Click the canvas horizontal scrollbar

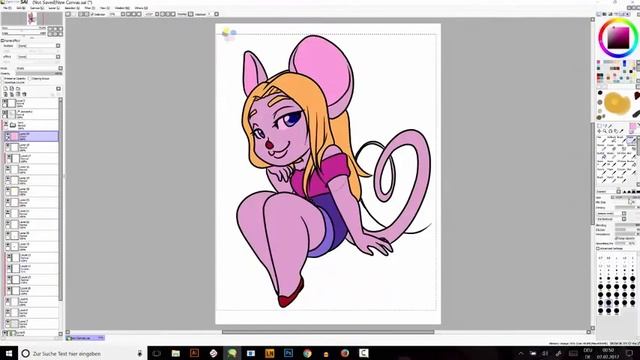click(328, 332)
